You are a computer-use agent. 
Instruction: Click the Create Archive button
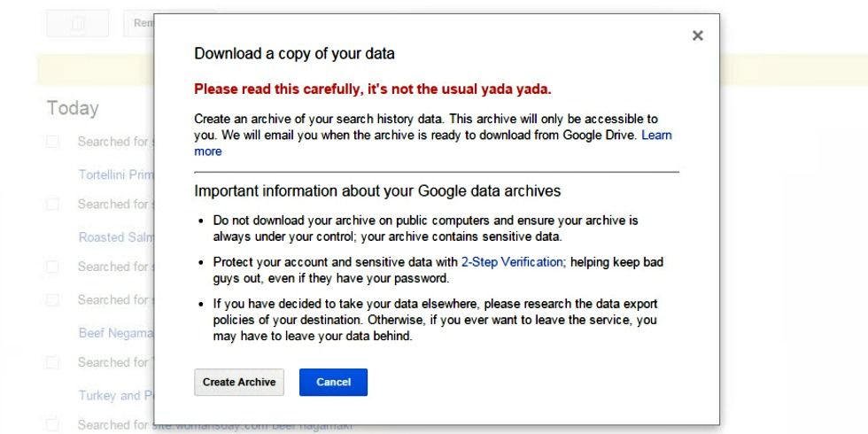pyautogui.click(x=239, y=382)
